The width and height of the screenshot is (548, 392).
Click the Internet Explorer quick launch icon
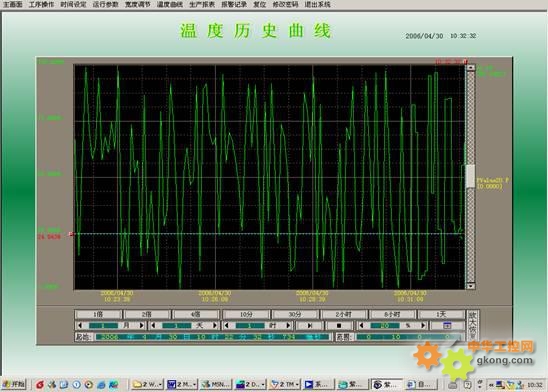pyautogui.click(x=101, y=385)
